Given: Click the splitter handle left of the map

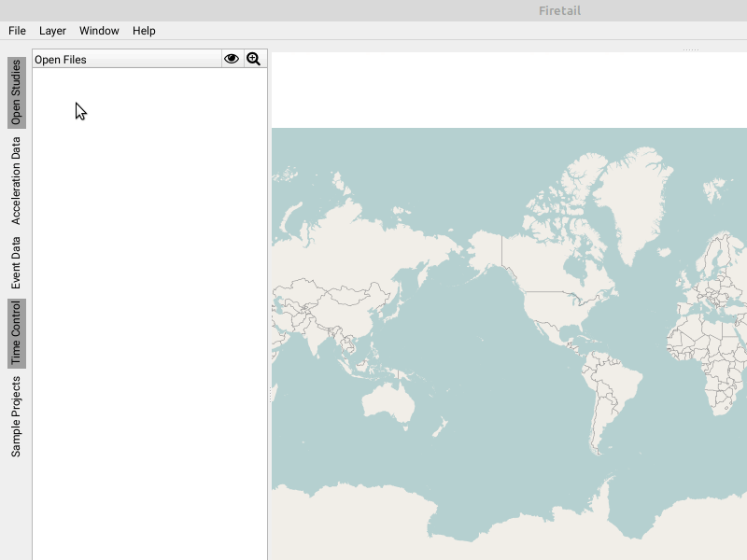Looking at the screenshot, I should click(x=270, y=397).
